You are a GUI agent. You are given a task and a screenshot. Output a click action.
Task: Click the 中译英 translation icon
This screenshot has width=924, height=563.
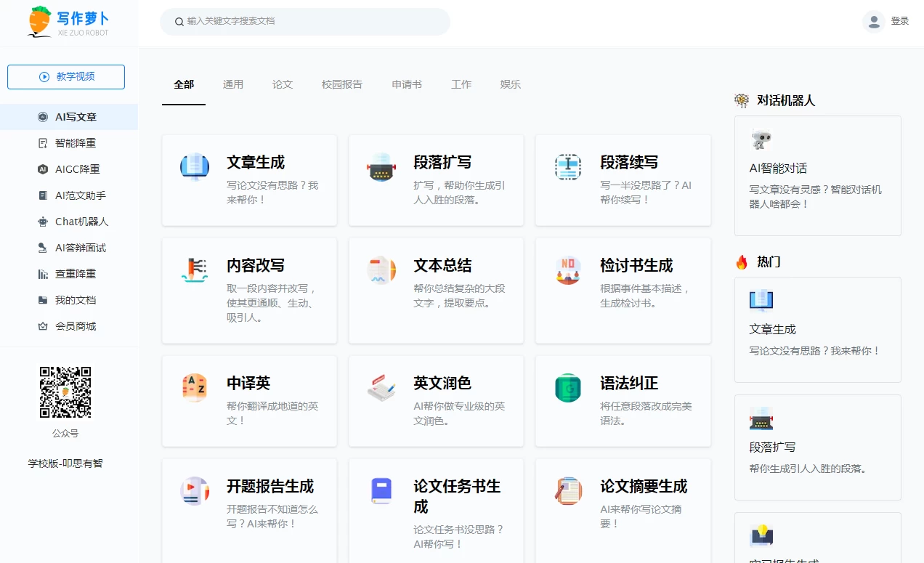(194, 388)
